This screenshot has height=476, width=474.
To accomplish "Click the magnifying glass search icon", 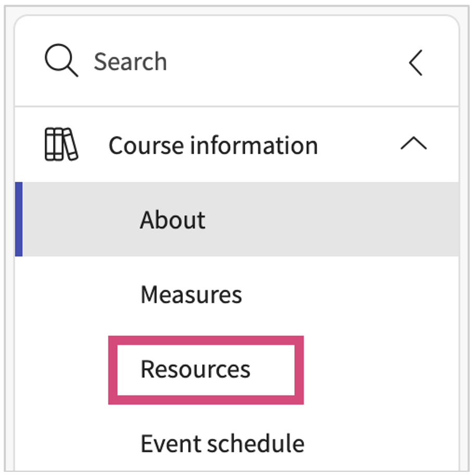I will click(61, 61).
